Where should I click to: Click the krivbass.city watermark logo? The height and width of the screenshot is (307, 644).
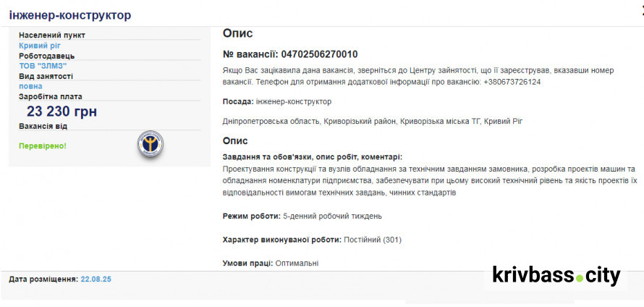coord(556,276)
